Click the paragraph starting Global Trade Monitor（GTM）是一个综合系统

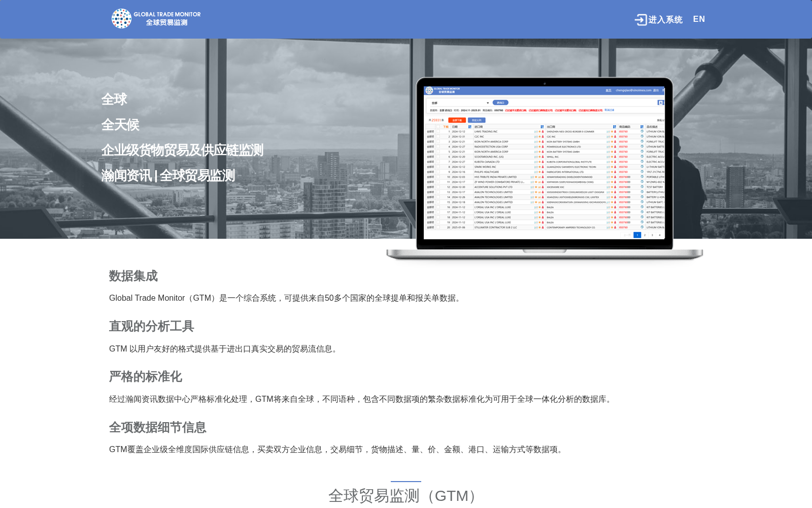pyautogui.click(x=286, y=298)
